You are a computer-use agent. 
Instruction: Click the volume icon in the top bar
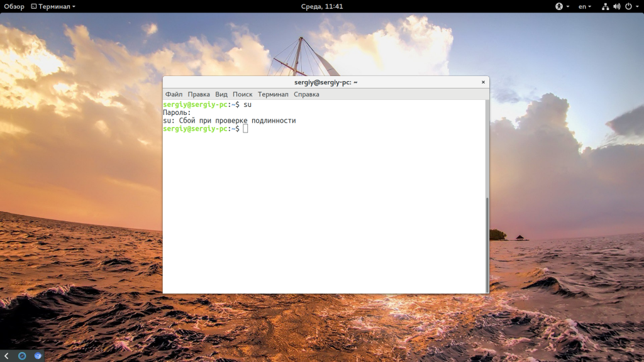point(617,6)
